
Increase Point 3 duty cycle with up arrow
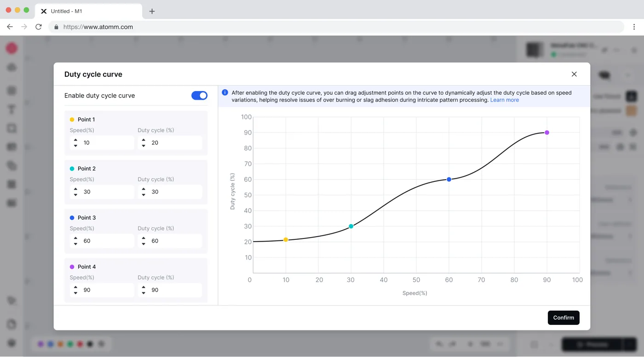pyautogui.click(x=144, y=238)
